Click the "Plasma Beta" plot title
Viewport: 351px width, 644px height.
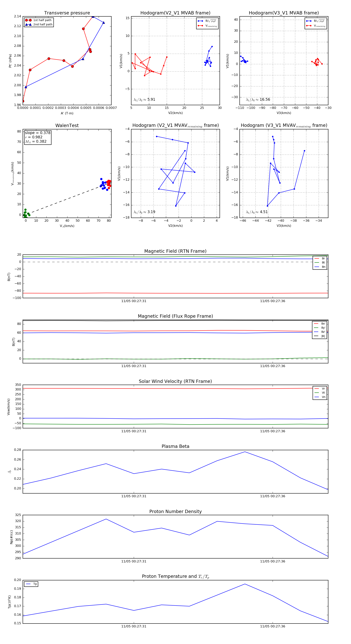pyautogui.click(x=175, y=447)
